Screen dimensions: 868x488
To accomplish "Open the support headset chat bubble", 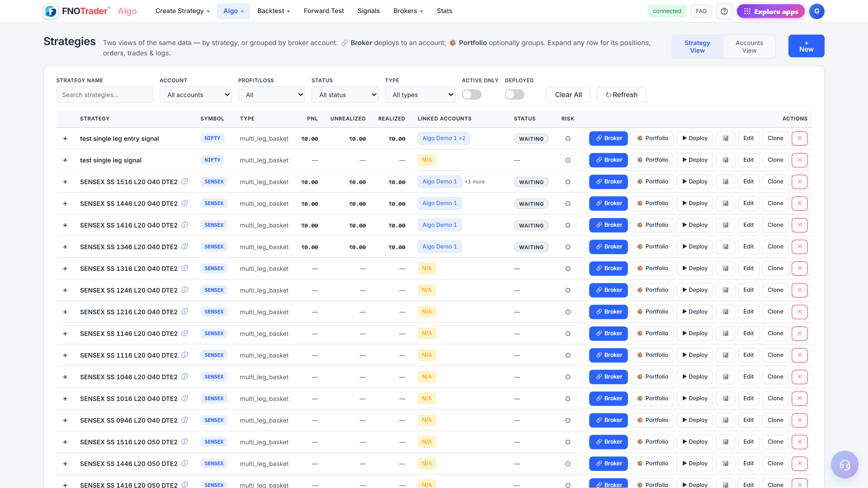I will pos(844,465).
